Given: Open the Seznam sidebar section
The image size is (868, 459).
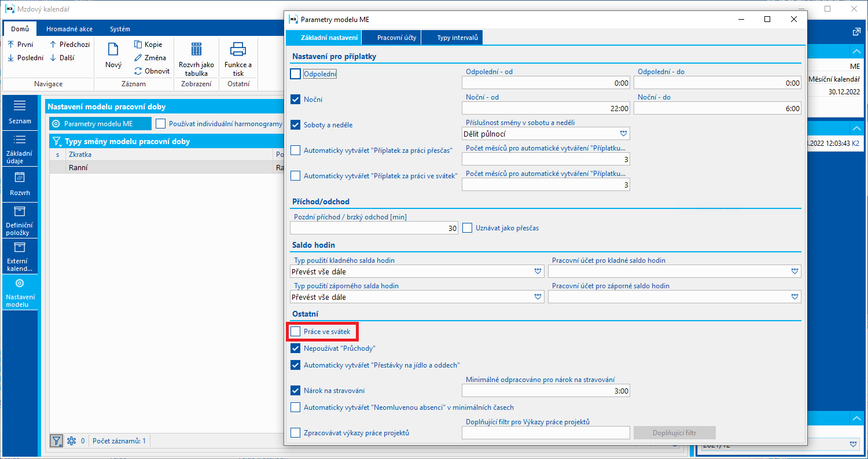Looking at the screenshot, I should pos(20,113).
